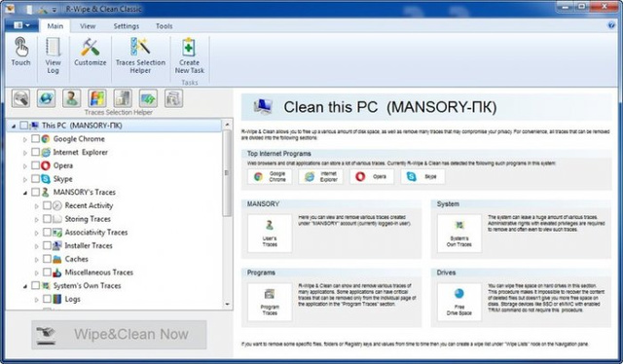623x364 pixels.
Task: Click the user traces helper icon
Action: point(72,98)
